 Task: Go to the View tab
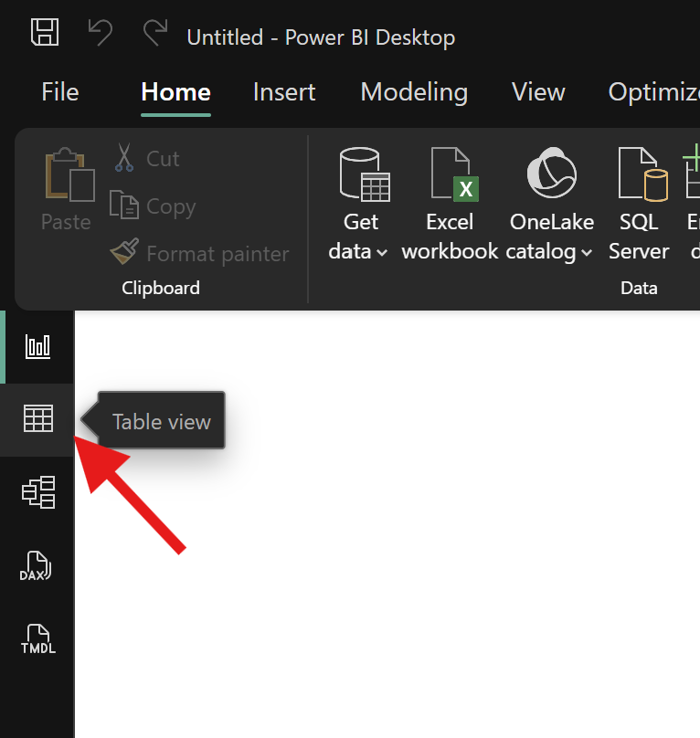[x=538, y=91]
